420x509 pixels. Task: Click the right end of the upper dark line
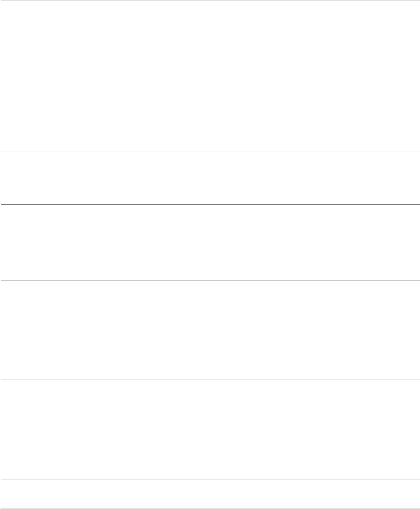coord(418,152)
